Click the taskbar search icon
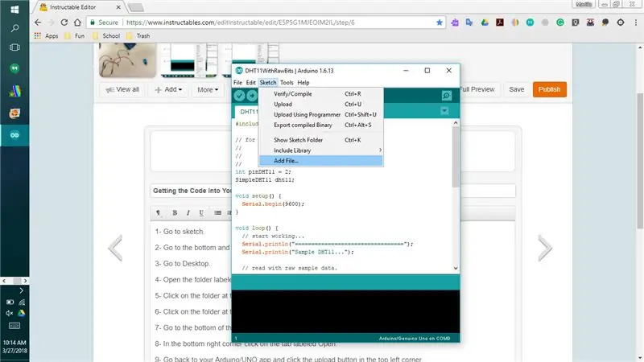Image resolution: width=644 pixels, height=362 pixels. tap(14, 28)
